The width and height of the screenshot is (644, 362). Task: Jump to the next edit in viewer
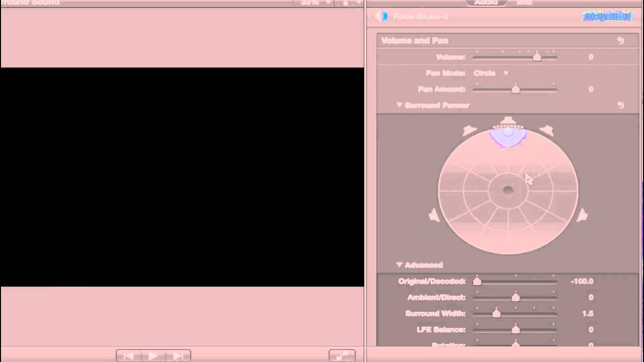178,356
